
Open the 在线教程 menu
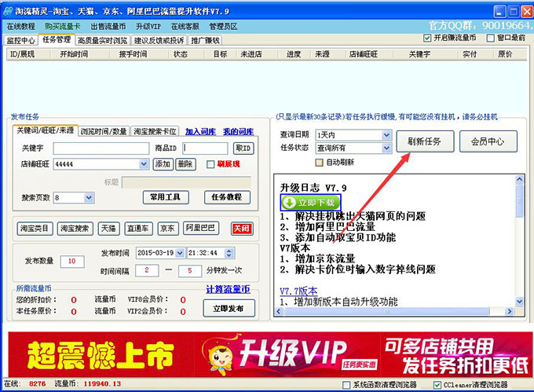pyautogui.click(x=20, y=26)
